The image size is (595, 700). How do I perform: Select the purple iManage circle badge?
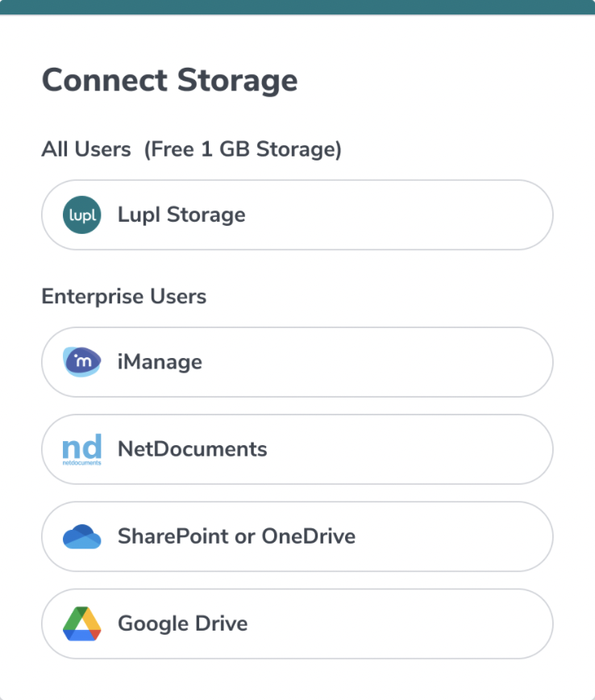click(81, 362)
